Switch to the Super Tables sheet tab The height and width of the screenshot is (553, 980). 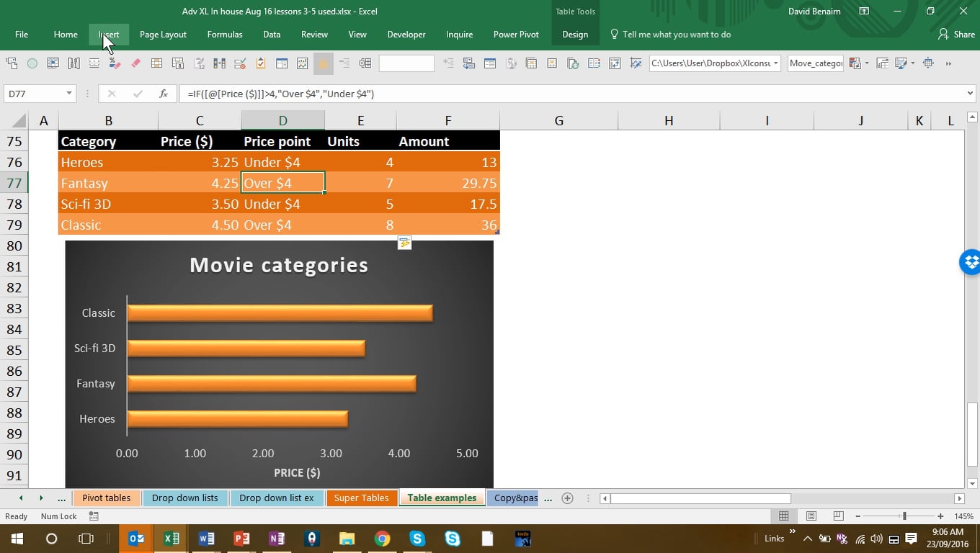pyautogui.click(x=361, y=498)
